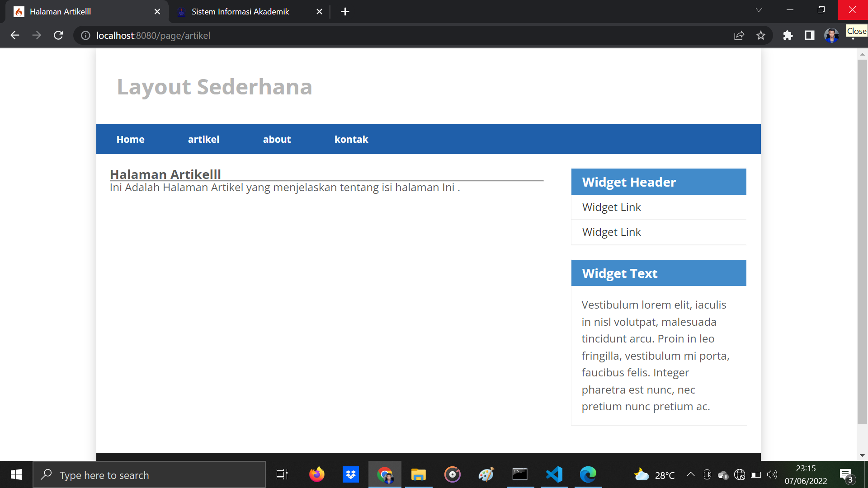Screen dimensions: 868x488
Task: Launch Visual Studio Code from the taskbar
Action: (x=554, y=474)
